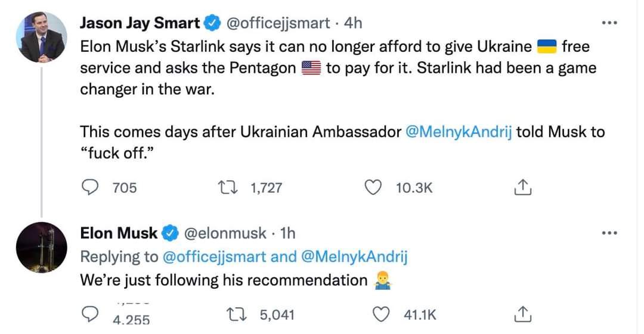Click @MelnykAndrij in the Replying to line

click(354, 256)
